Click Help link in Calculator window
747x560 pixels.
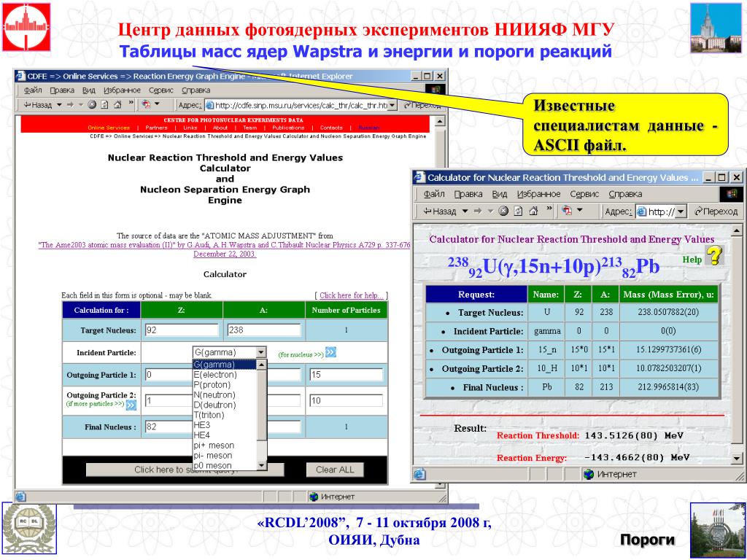692,260
